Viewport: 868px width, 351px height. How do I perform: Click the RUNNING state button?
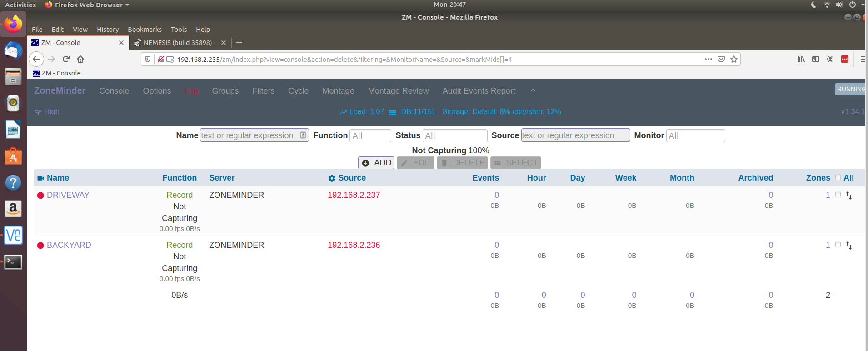(851, 89)
